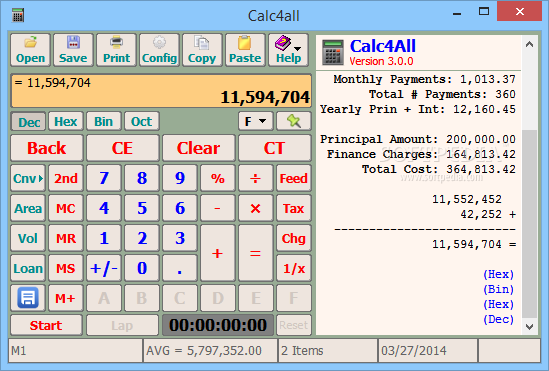The image size is (549, 371).
Task: Switch to Hex number base mode
Action: (66, 121)
